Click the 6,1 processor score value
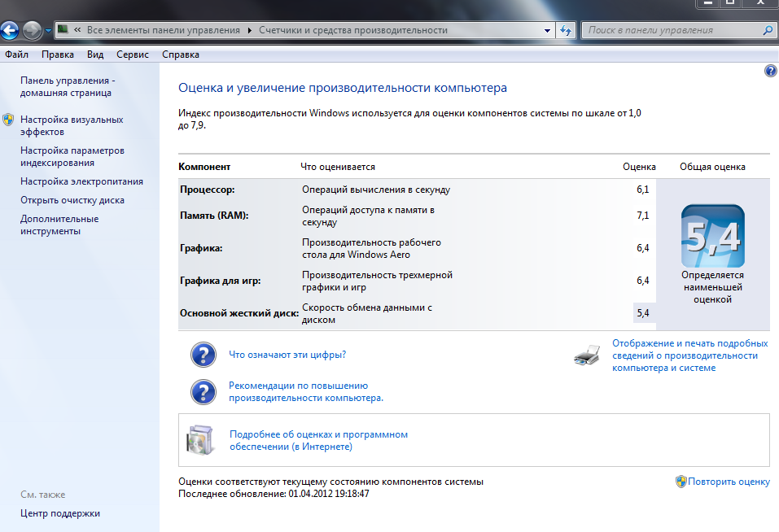 (x=643, y=190)
